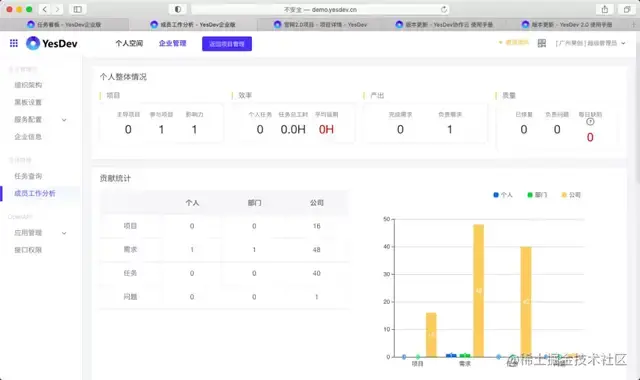This screenshot has height=380, width=640.
Task: Open the nine-dot app grid menu
Action: 13,43
